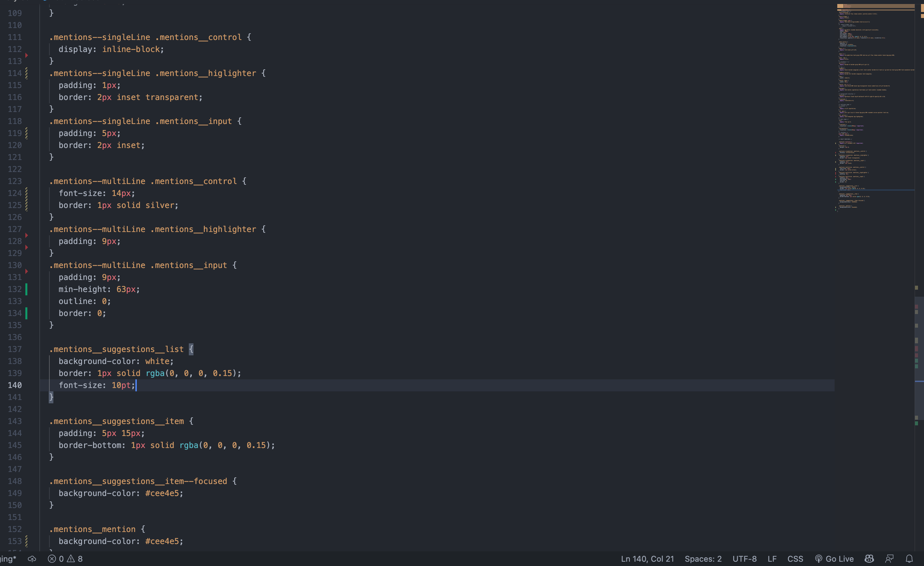Open GitHub Copilot menu from status bar
The image size is (924, 566).
click(x=869, y=559)
